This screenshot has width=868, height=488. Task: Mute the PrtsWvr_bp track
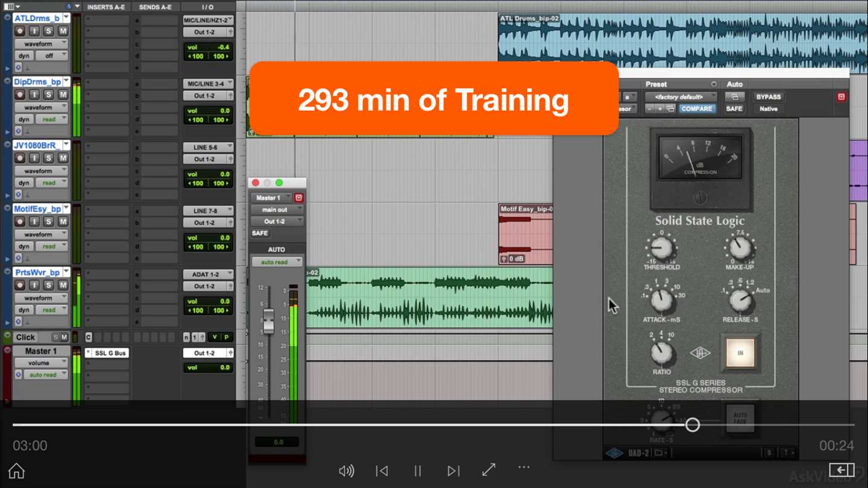click(63, 285)
